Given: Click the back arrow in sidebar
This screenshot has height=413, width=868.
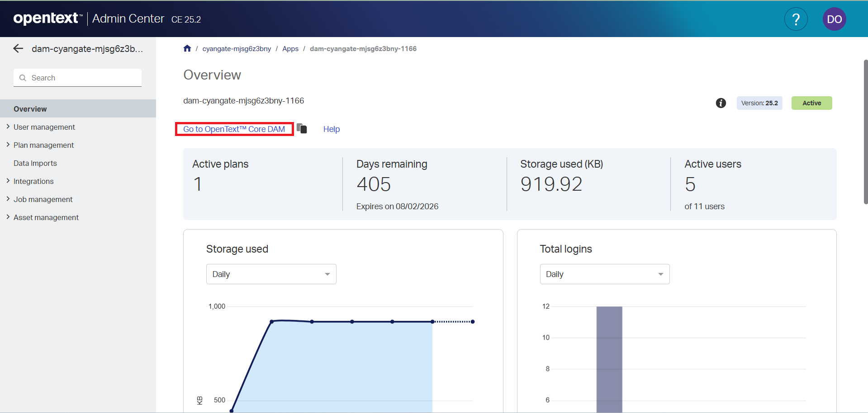Looking at the screenshot, I should pyautogui.click(x=18, y=49).
